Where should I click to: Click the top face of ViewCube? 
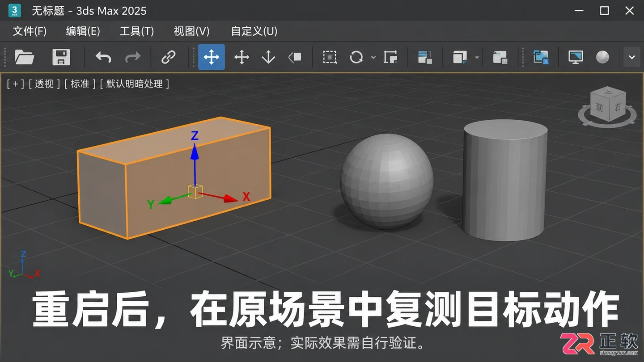(x=609, y=92)
